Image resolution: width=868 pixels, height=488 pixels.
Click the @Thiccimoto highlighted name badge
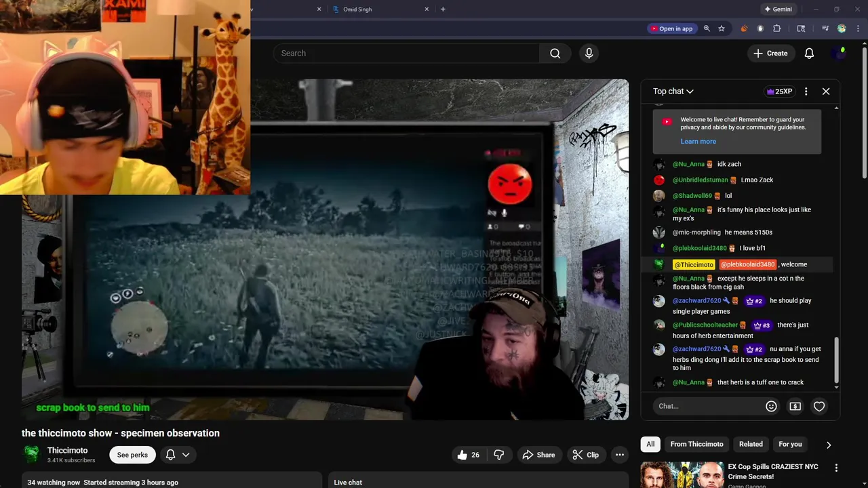coord(693,264)
